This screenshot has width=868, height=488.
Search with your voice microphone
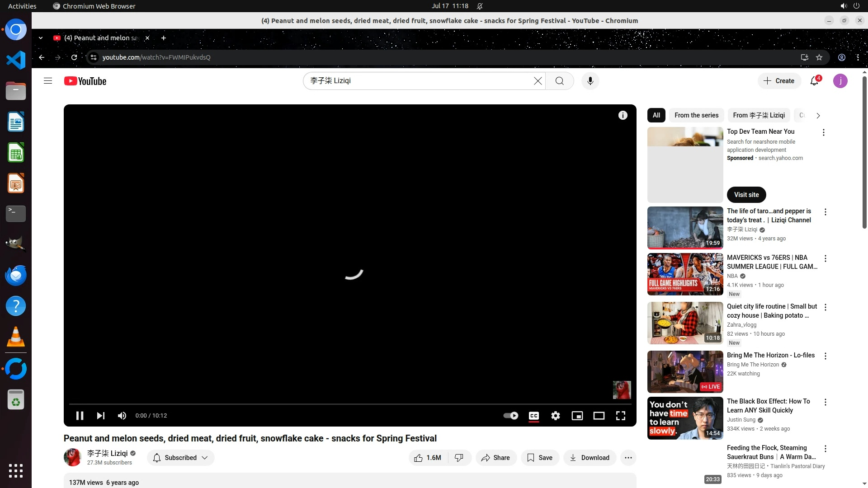click(x=590, y=81)
